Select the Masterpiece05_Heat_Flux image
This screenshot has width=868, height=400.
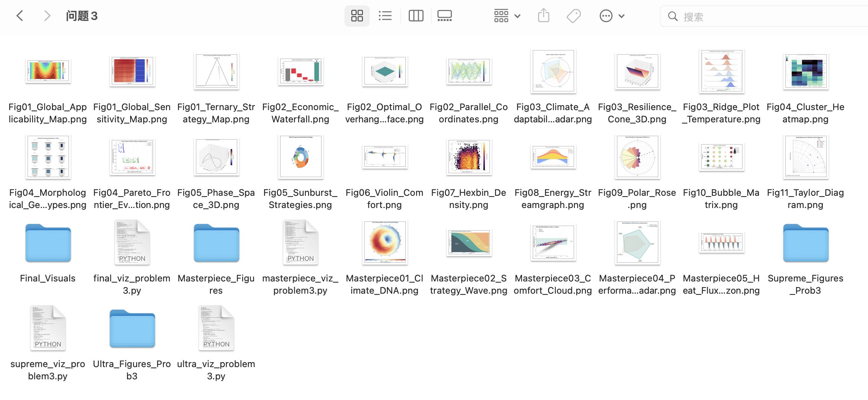[x=721, y=242]
